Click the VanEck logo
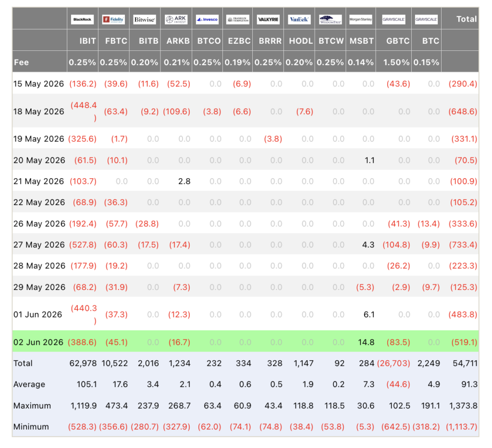Image resolution: width=492 pixels, height=448 pixels. coord(299,19)
